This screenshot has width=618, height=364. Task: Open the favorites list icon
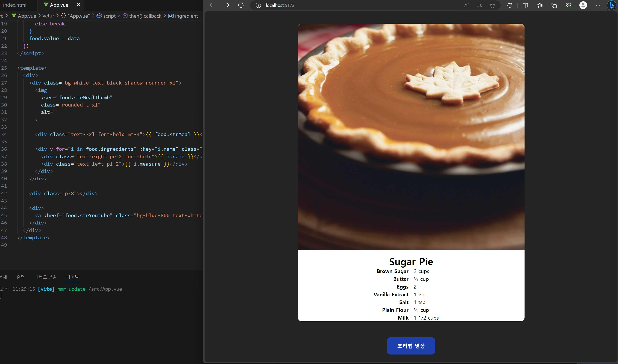(540, 5)
